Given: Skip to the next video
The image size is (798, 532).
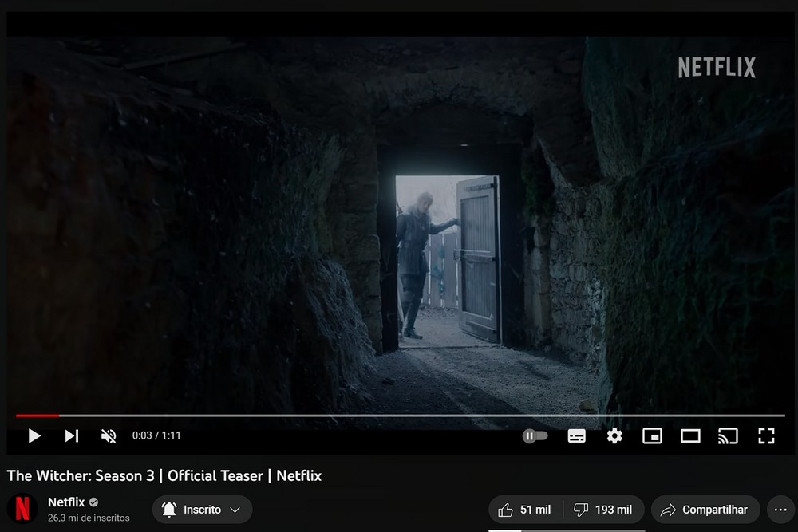Looking at the screenshot, I should (x=72, y=435).
